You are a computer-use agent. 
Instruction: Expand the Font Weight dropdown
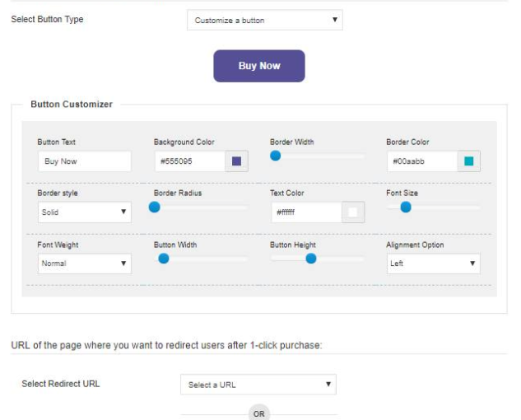pyautogui.click(x=84, y=264)
